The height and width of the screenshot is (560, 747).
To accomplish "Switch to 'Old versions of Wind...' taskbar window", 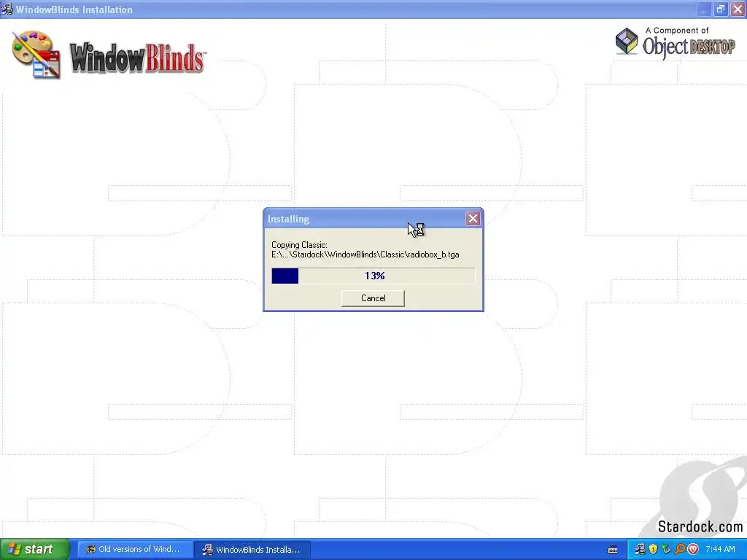I will (135, 550).
